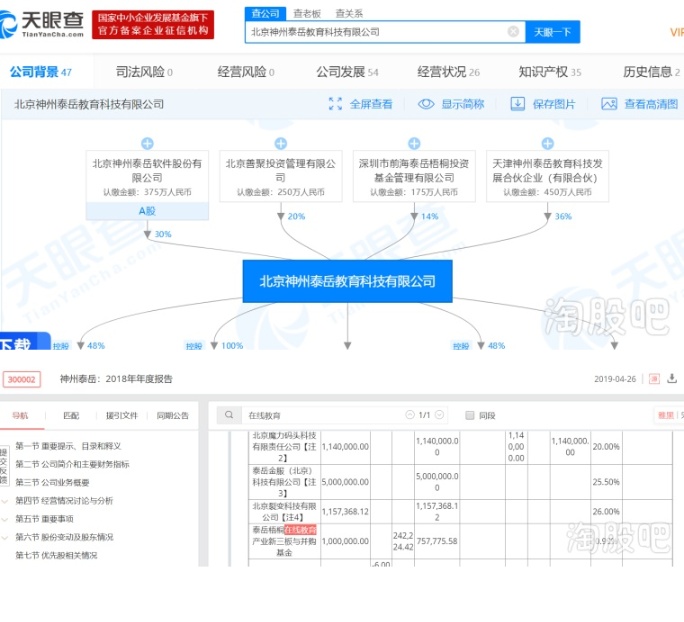684x622 pixels.
Task: Expand shareholder 北京善聚投资管理有限公司 plus icon
Action: (x=280, y=143)
